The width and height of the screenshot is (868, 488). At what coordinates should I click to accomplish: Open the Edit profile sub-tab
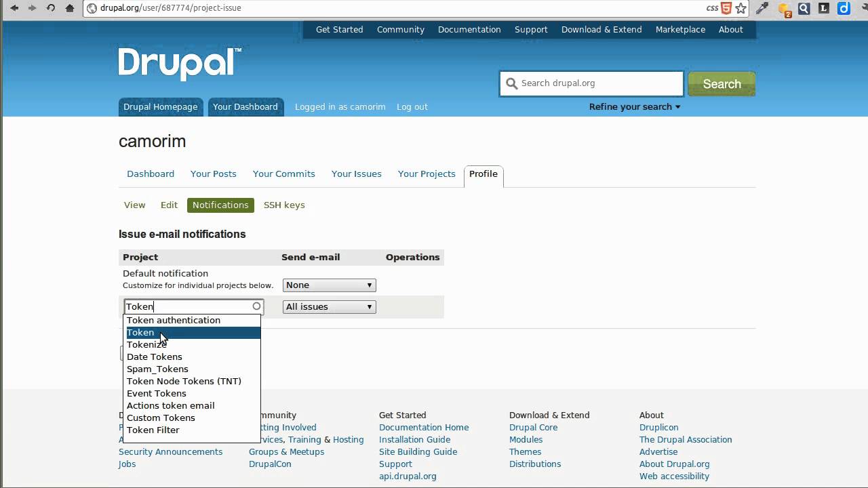pos(169,205)
